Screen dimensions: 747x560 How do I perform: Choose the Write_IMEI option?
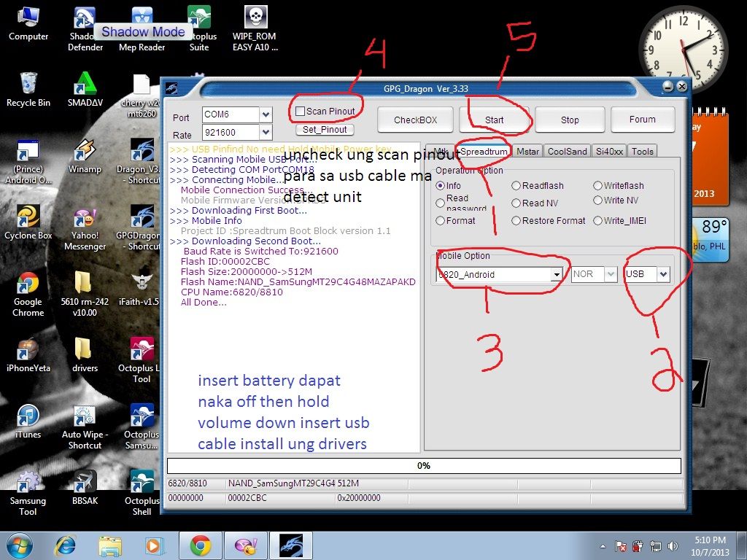(x=598, y=220)
